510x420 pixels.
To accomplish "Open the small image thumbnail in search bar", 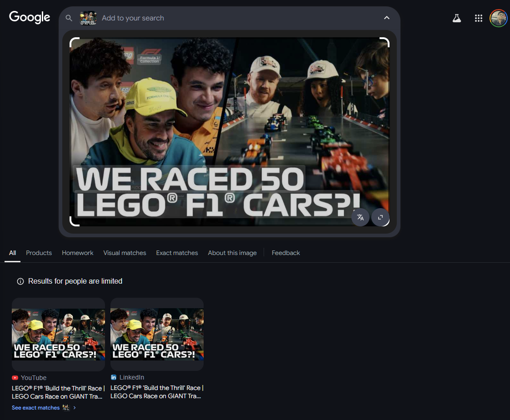I will [x=88, y=18].
